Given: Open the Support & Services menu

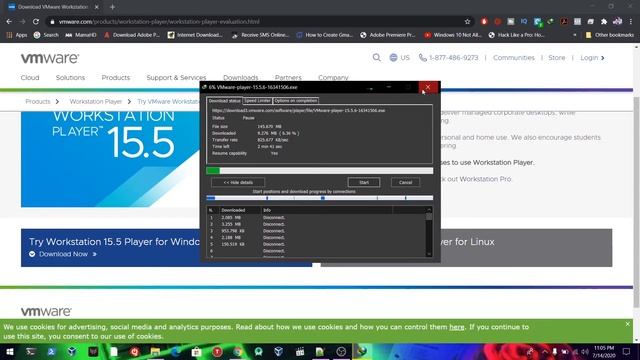Looking at the screenshot, I should click(176, 78).
